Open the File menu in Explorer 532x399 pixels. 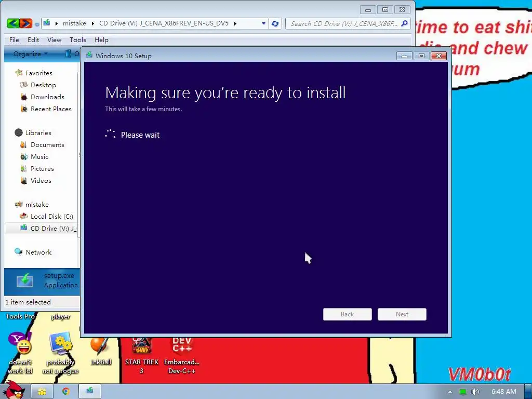coord(14,39)
